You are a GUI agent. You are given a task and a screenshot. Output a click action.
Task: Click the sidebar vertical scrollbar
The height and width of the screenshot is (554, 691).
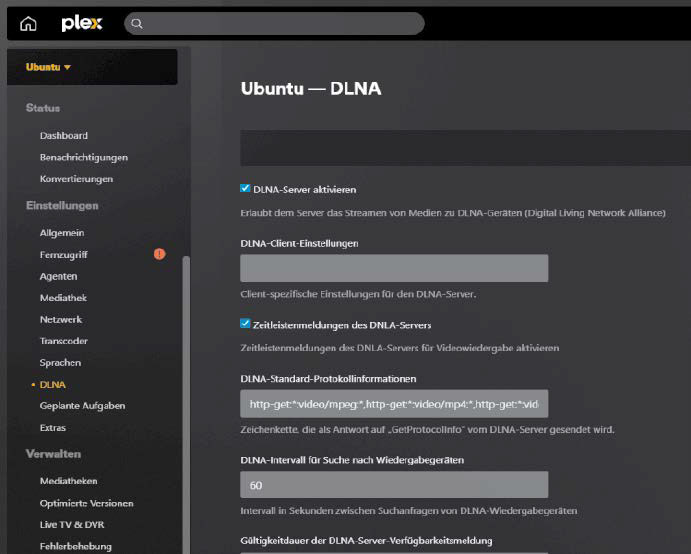tap(186, 405)
